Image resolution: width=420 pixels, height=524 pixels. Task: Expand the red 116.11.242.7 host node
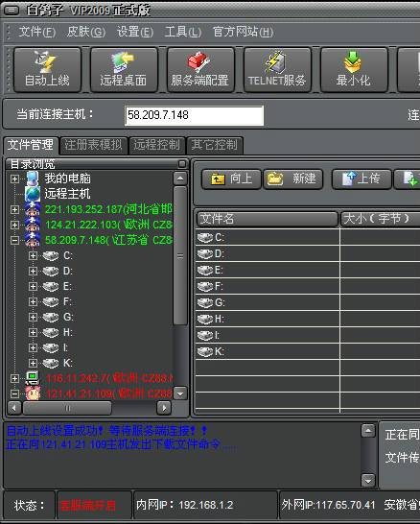[x=14, y=379]
